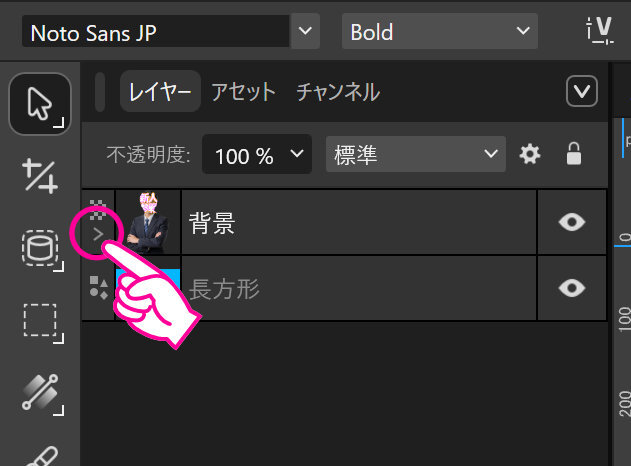Select the Move tool arrow icon
The image size is (631, 466).
[x=39, y=104]
